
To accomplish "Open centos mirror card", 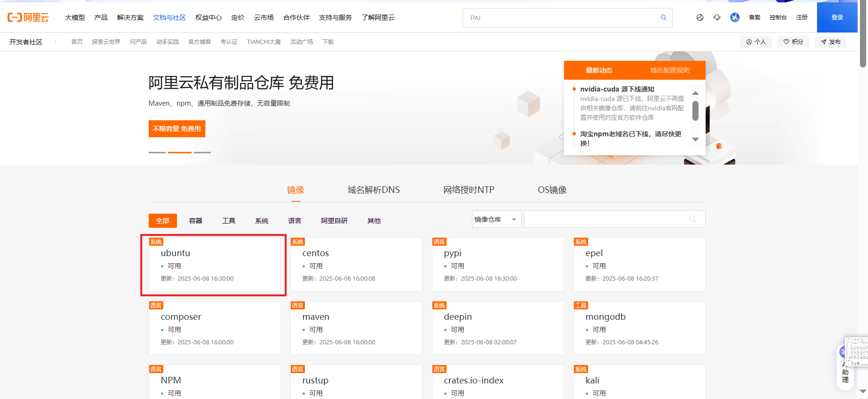I will (x=356, y=265).
